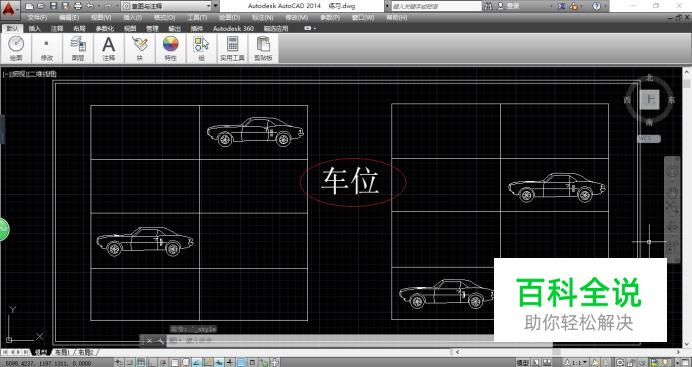Click the [-][俯视][二维线框] viewport label
Viewport: 692px width, 367px height.
(29, 74)
